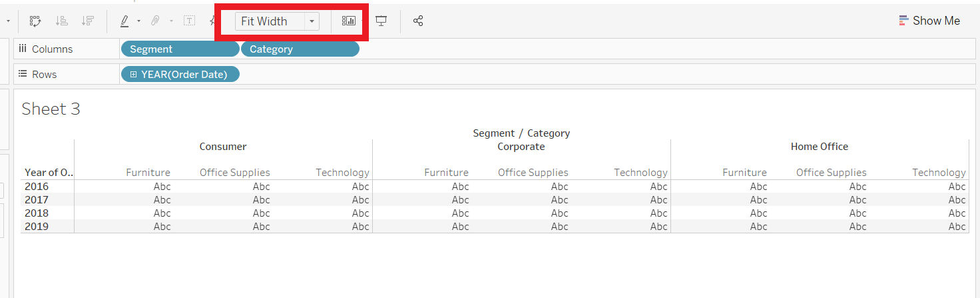
Task: Select the 2018 row header
Action: 37,213
